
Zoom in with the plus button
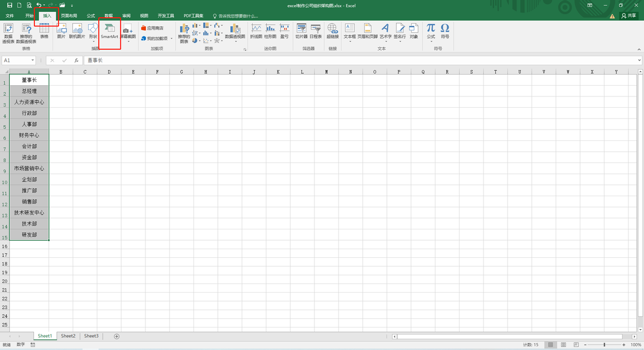(x=623, y=345)
